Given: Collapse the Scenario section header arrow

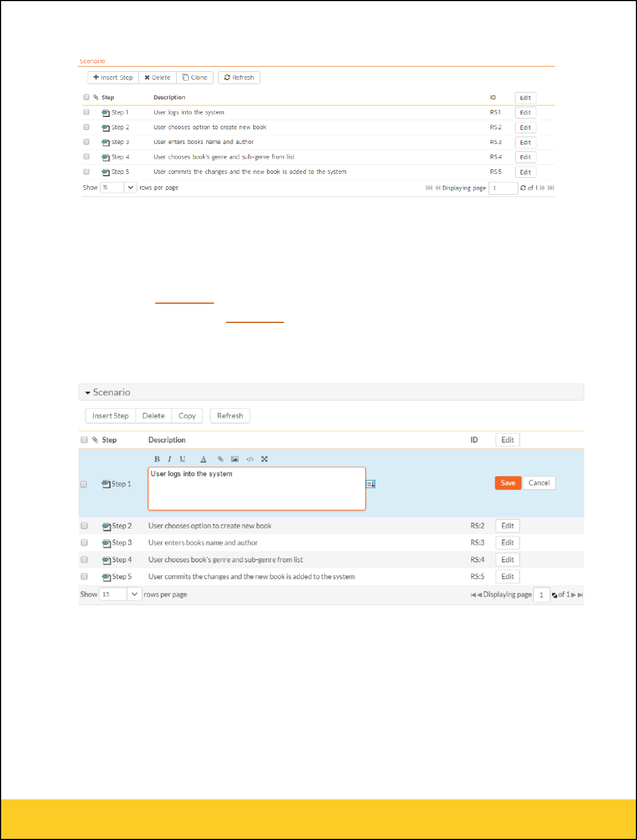Looking at the screenshot, I should coord(88,392).
